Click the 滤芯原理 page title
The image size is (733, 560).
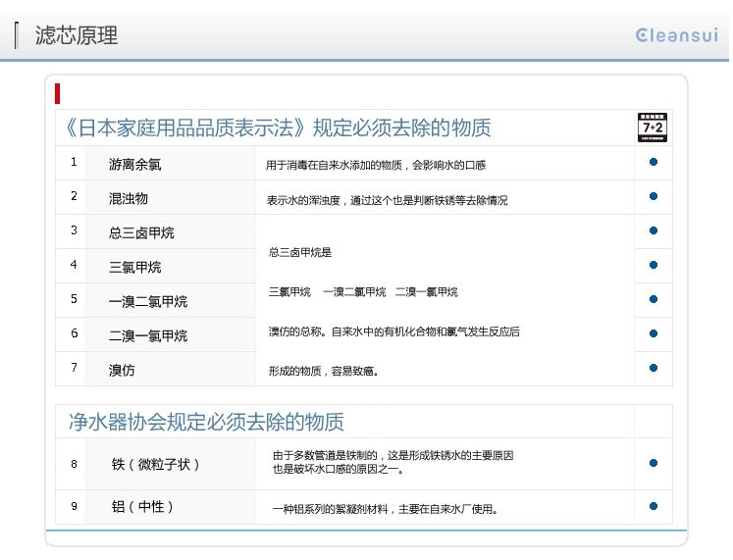pos(77,35)
